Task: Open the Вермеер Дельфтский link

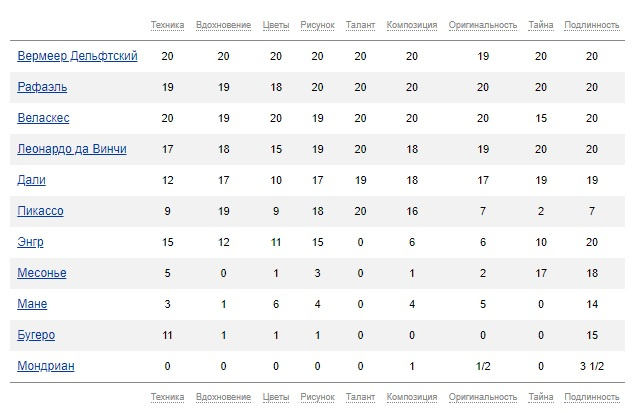Action: point(77,57)
